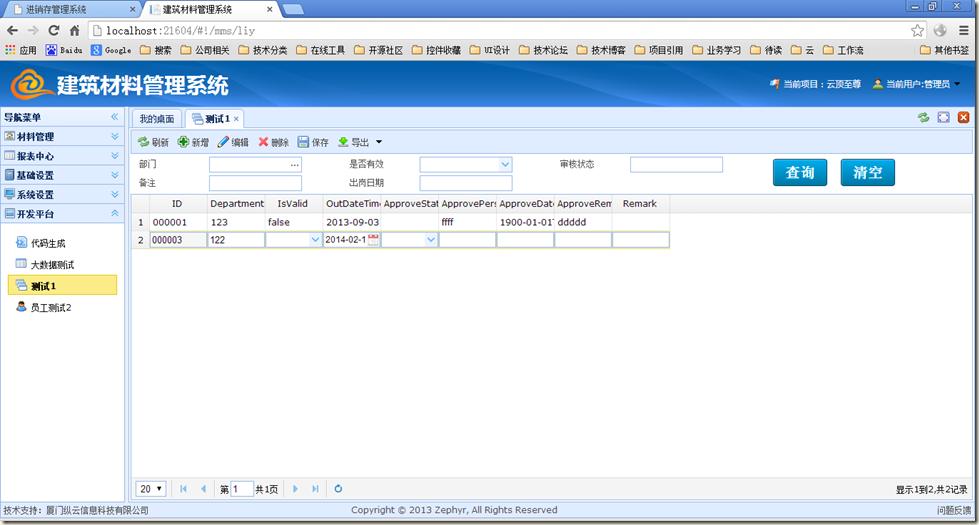This screenshot has height=525, width=979.
Task: Click the 新增 add record icon
Action: (x=183, y=142)
